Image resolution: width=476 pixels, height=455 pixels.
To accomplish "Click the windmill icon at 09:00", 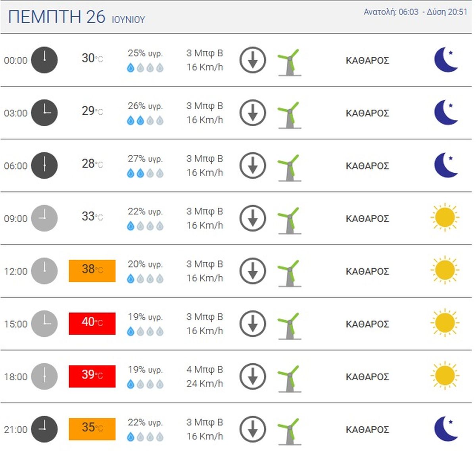I will [x=290, y=220].
